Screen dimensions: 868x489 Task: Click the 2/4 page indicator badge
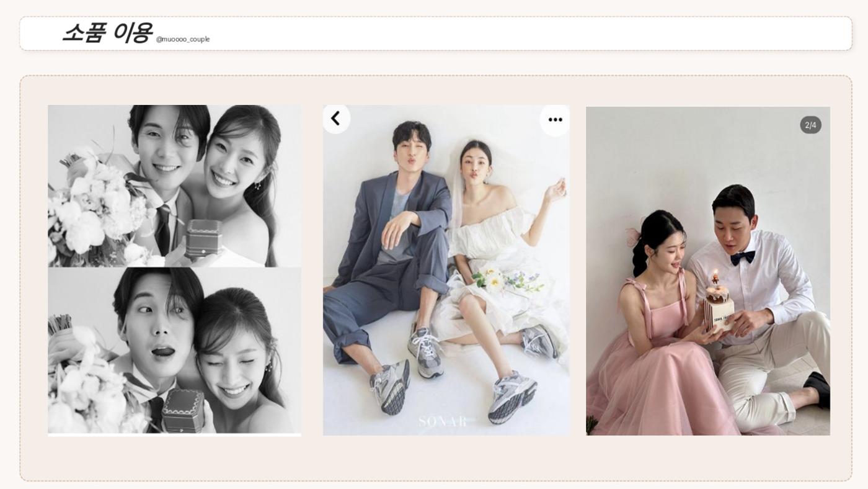coord(810,125)
